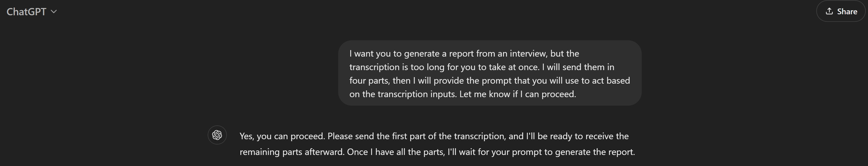Click the phrase "generate the report" in reply
The height and width of the screenshot is (166, 868).
595,152
